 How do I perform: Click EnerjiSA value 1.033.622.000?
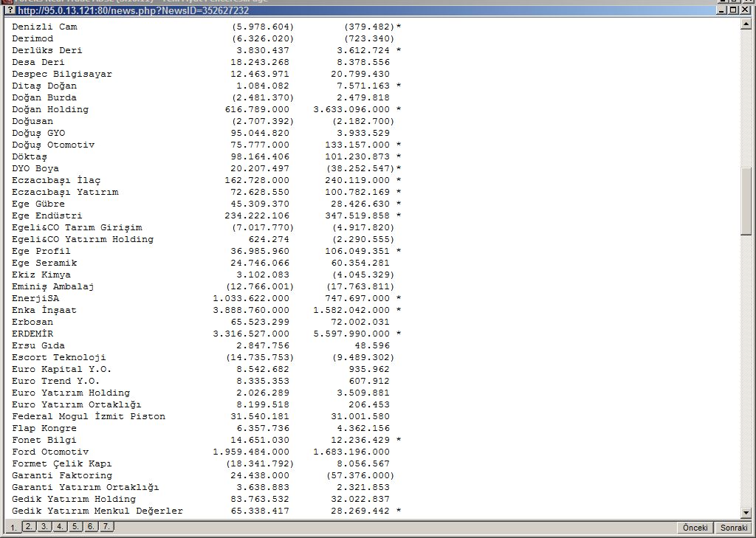point(251,298)
